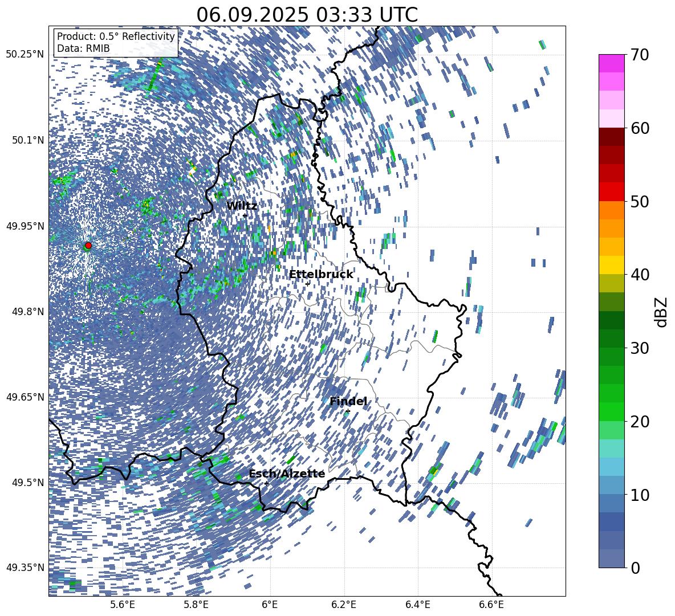Click the Findel location cross marker
Screen dimensions: 675x616
pos(348,411)
